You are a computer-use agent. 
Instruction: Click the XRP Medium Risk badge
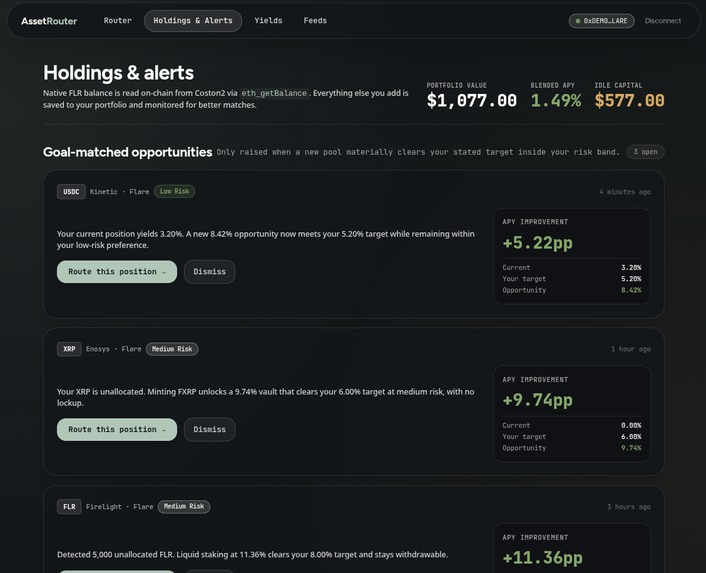[172, 349]
